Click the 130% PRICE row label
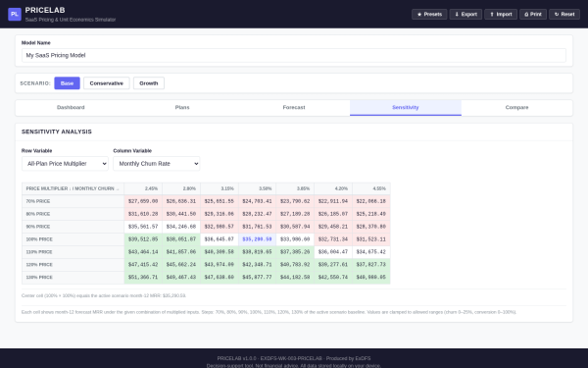This screenshot has height=368, width=588. tap(73, 278)
